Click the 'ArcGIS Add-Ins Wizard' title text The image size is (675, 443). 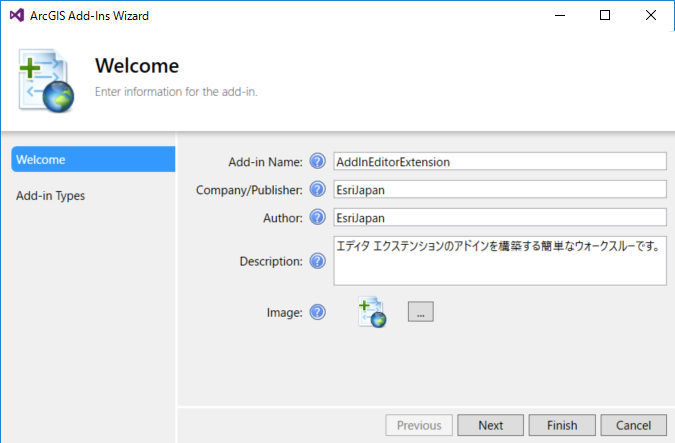[90, 16]
